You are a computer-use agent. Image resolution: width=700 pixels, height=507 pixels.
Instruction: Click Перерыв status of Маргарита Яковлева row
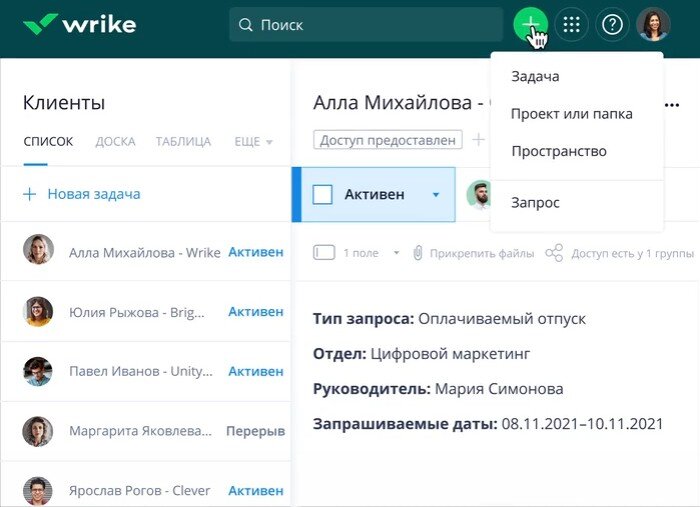point(255,431)
